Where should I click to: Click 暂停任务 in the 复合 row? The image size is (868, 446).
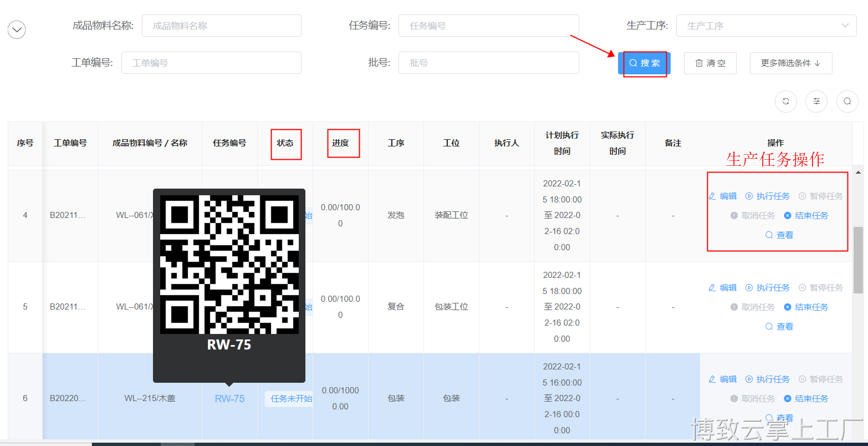click(821, 288)
